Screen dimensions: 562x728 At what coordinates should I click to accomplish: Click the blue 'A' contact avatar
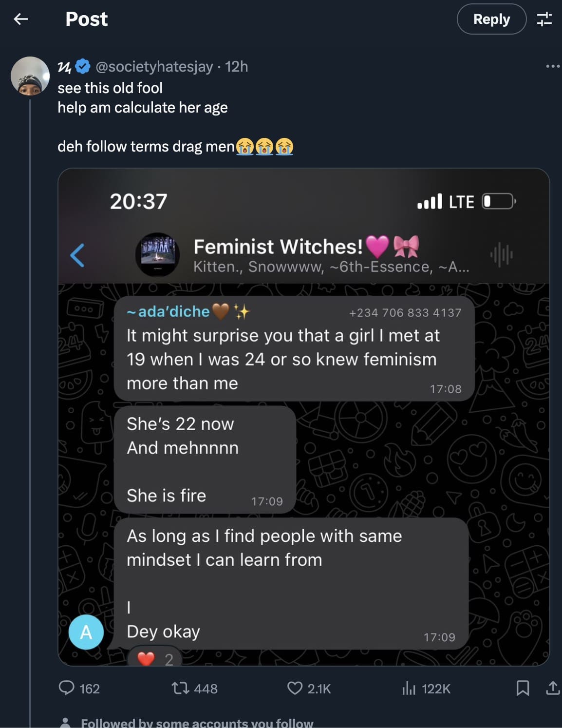pos(86,632)
